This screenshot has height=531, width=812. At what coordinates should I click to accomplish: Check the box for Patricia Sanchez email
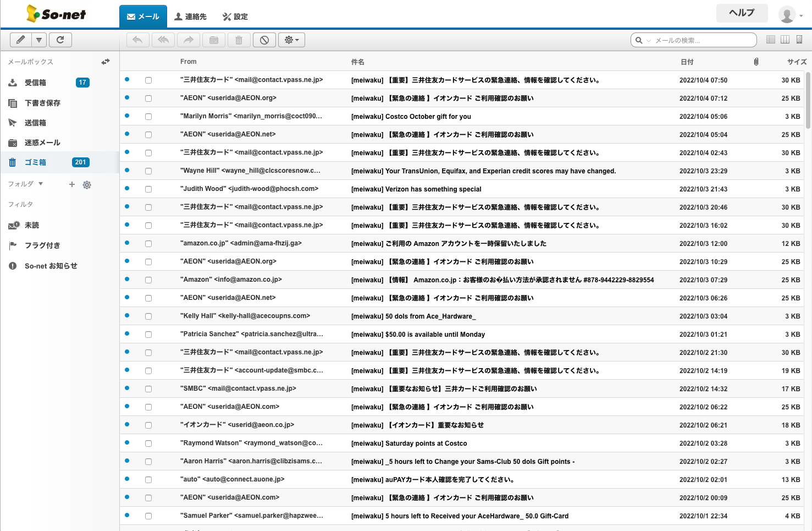[x=148, y=335]
